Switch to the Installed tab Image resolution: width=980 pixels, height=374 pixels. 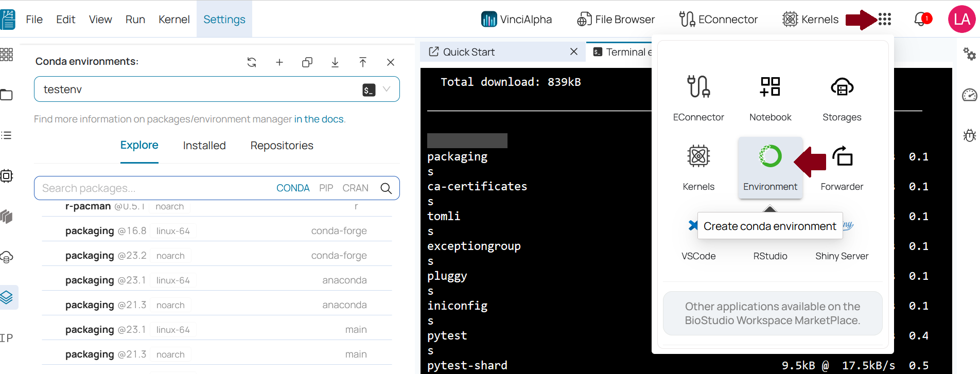coord(204,146)
